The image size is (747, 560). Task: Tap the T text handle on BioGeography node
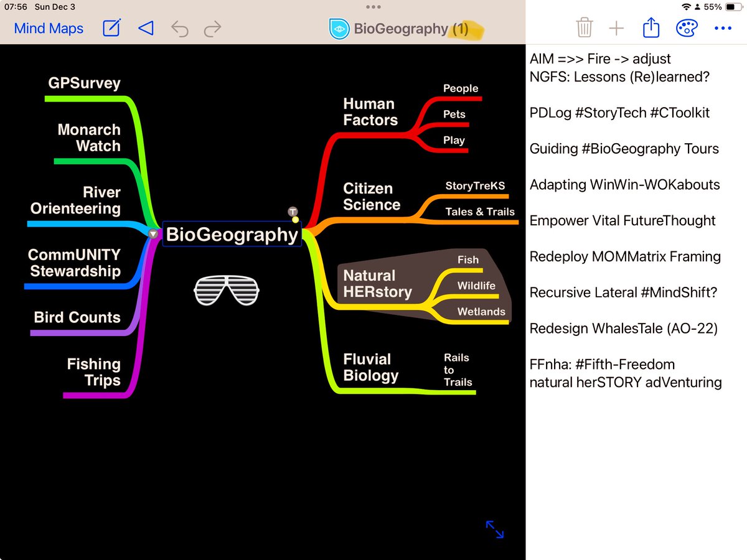click(x=293, y=212)
